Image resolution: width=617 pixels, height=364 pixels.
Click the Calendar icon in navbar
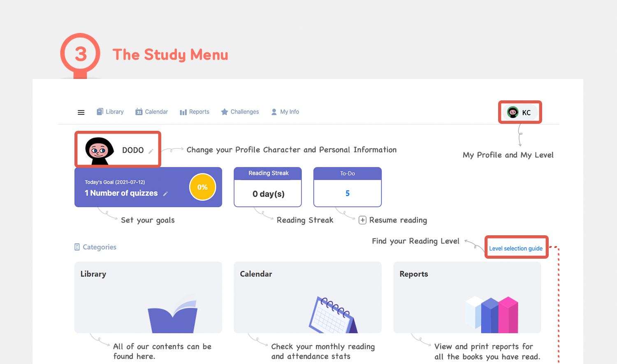139,112
